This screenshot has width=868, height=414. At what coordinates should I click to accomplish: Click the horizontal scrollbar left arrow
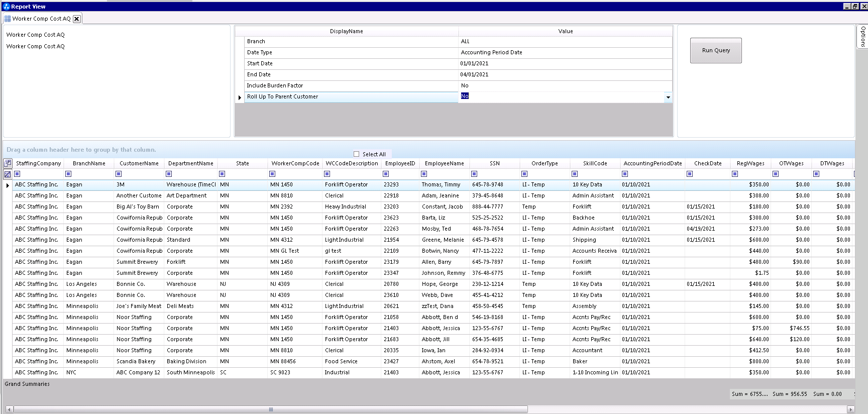pyautogui.click(x=9, y=409)
